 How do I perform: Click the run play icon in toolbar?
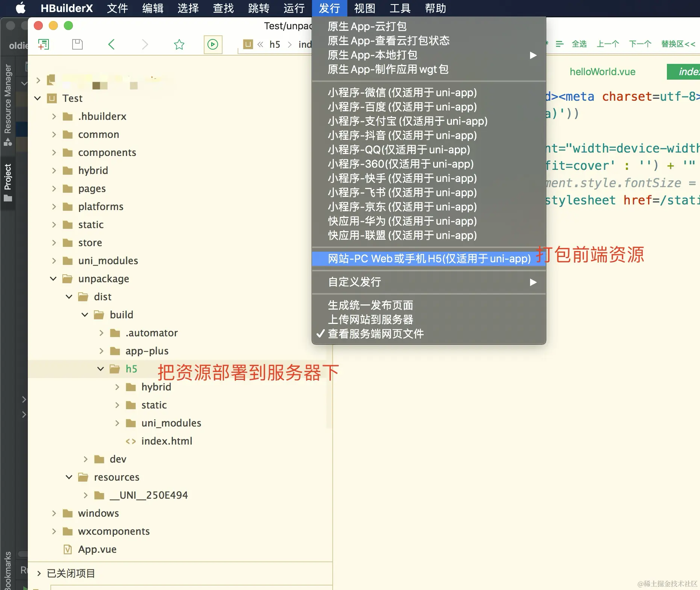[x=213, y=44]
